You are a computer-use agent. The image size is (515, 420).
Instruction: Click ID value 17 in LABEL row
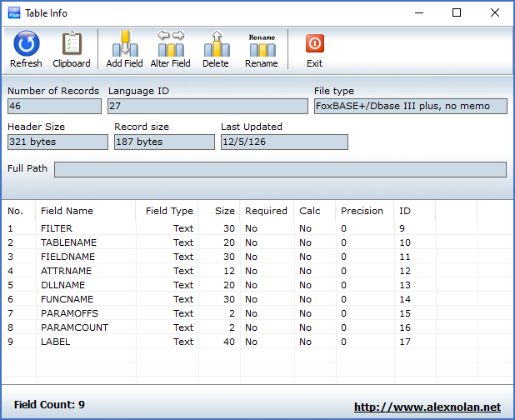(405, 342)
